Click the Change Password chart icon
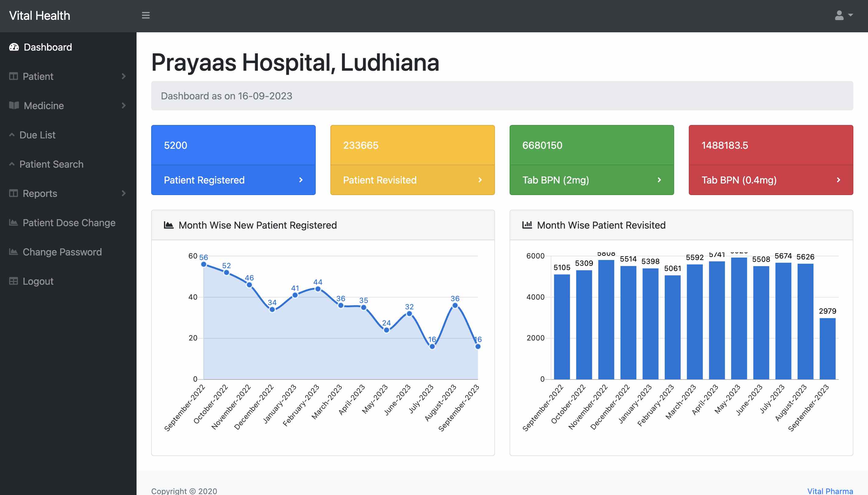The height and width of the screenshot is (495, 868). 14,251
